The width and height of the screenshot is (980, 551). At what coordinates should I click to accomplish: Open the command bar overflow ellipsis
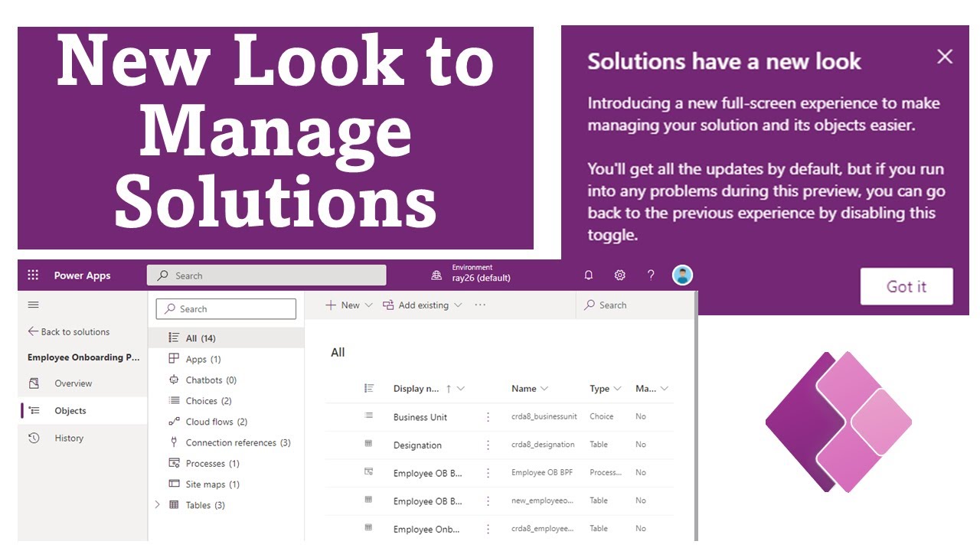click(x=480, y=305)
